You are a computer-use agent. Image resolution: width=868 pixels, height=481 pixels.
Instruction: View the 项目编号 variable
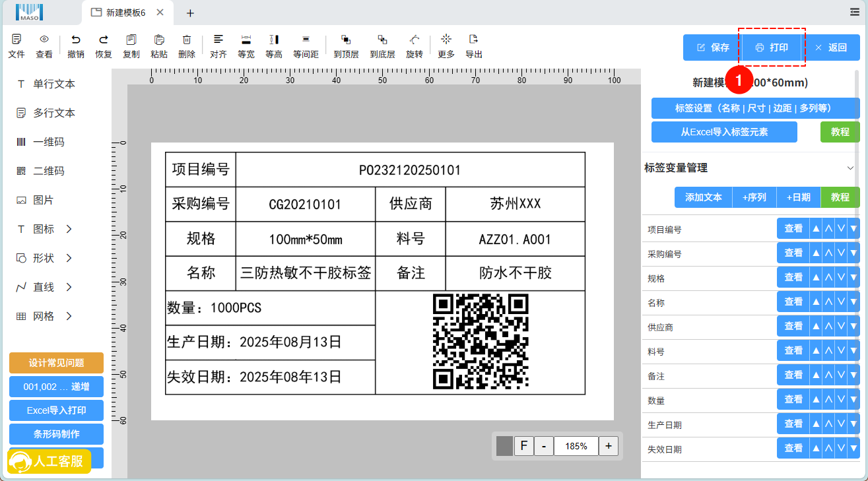click(793, 228)
